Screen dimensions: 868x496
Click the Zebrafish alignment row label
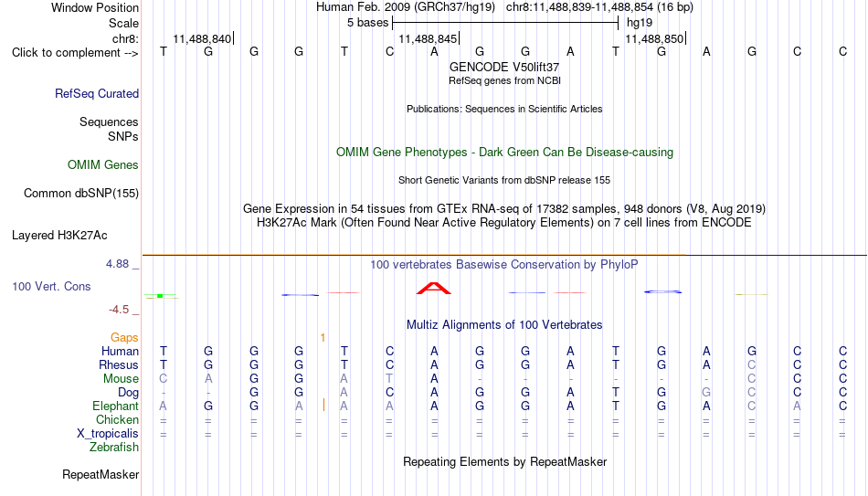pos(114,448)
